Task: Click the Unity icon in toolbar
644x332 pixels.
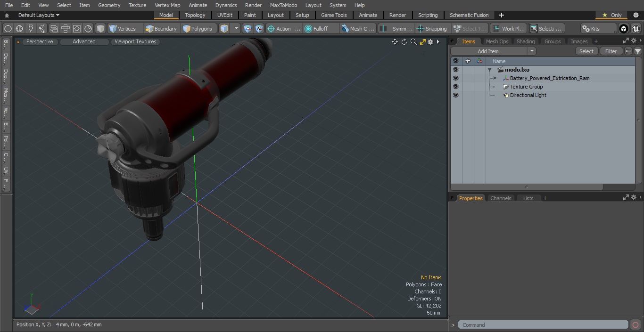Action: 624,29
